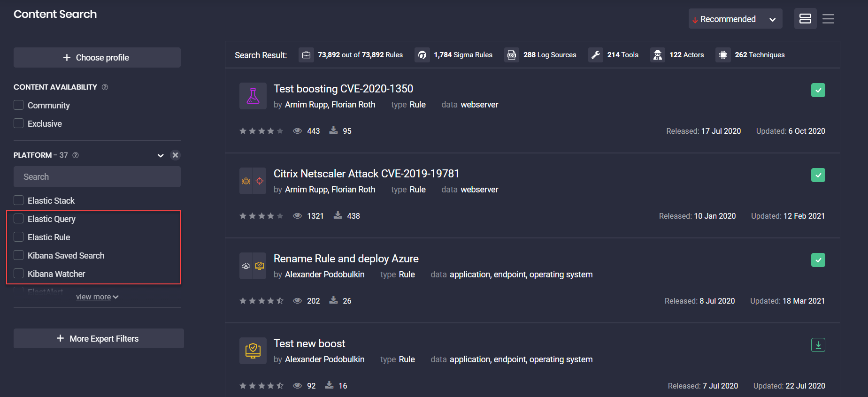Click the flask icon for Test boosting rule
This screenshot has width=868, height=397.
point(253,96)
